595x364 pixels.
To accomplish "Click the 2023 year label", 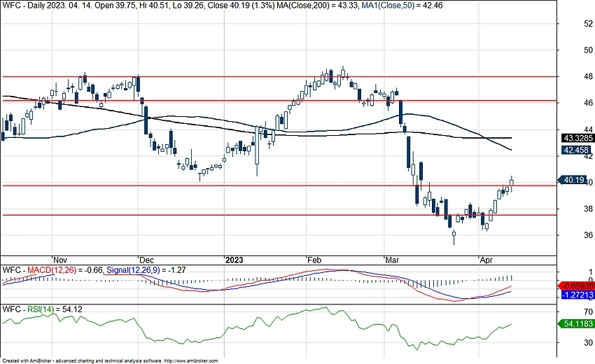I will tap(234, 260).
